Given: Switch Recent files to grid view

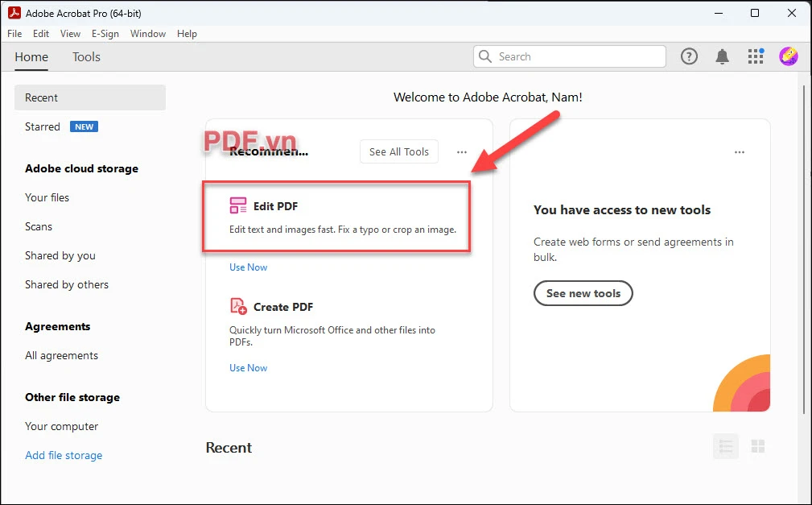Looking at the screenshot, I should [757, 446].
